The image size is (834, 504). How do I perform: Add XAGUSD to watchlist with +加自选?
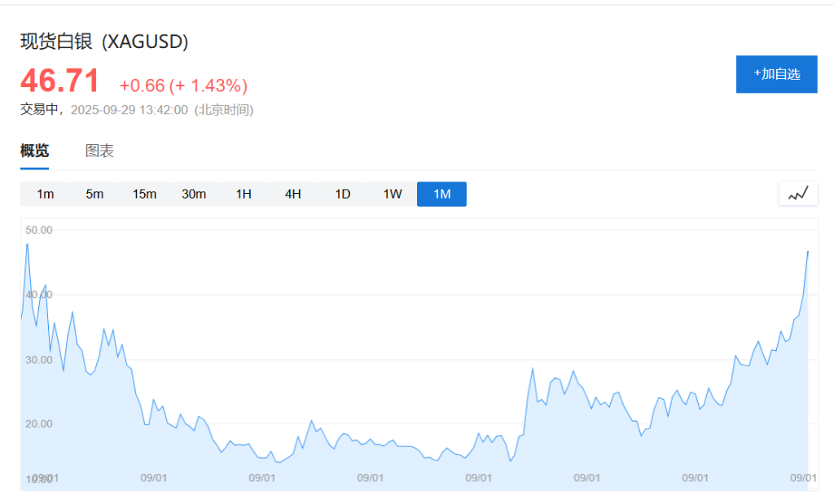coord(776,74)
